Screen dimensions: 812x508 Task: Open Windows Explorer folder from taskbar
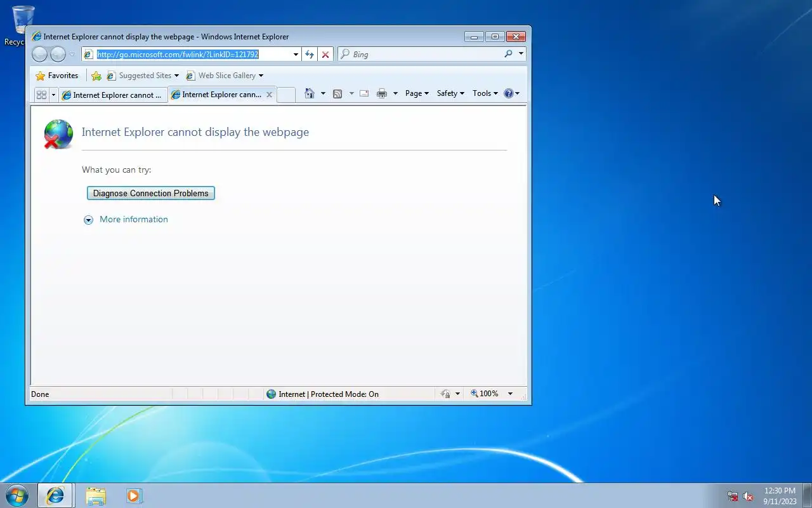coord(96,496)
